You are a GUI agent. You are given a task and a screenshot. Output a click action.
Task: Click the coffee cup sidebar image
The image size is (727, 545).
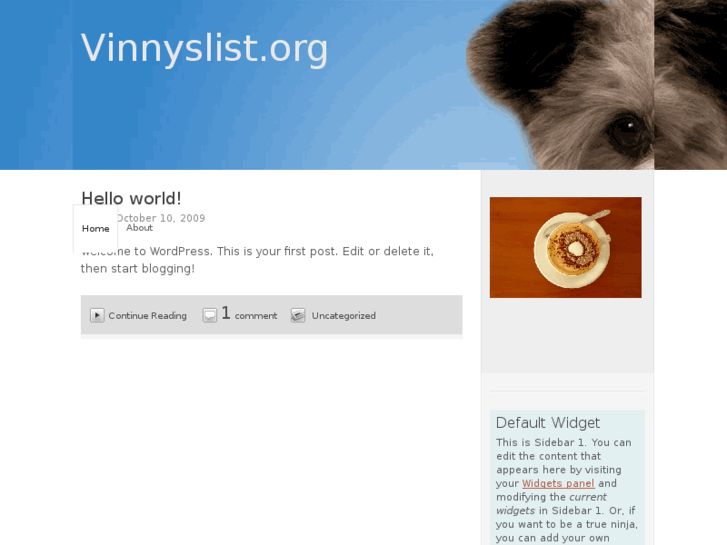point(566,247)
